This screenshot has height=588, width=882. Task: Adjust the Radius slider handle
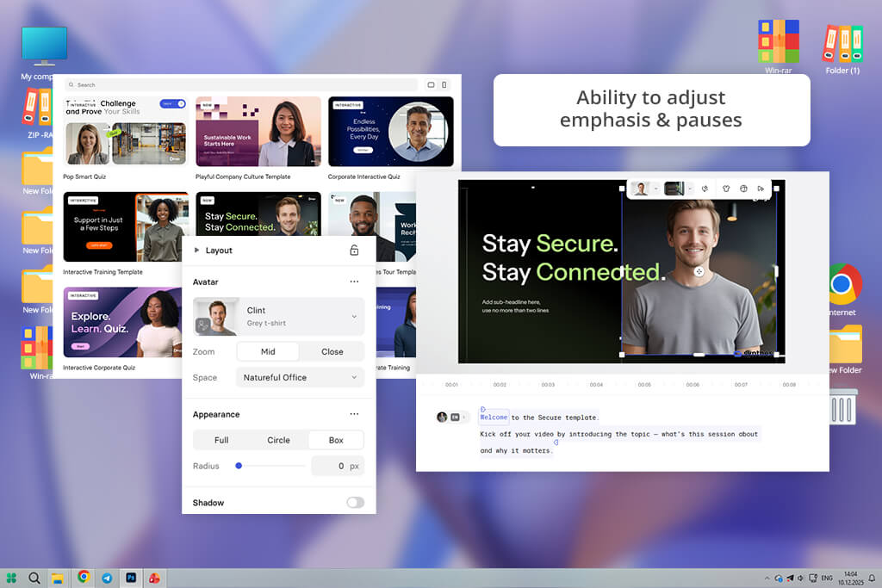pyautogui.click(x=239, y=466)
